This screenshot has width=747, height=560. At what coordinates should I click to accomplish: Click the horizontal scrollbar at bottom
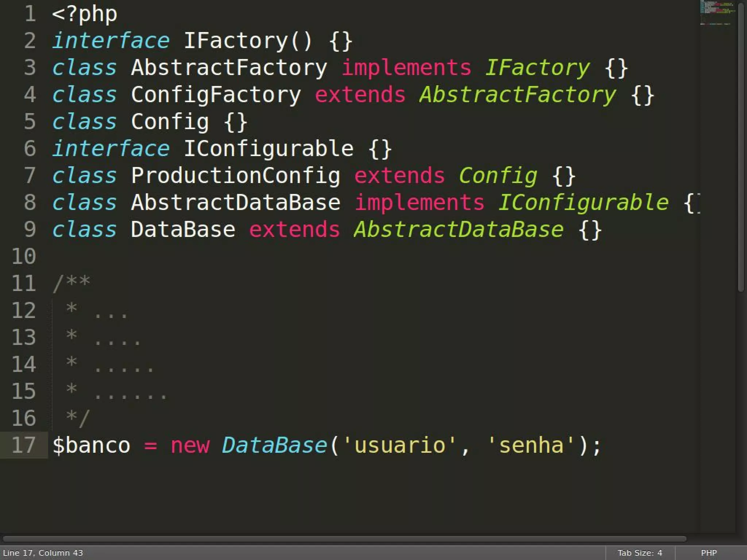point(344,538)
